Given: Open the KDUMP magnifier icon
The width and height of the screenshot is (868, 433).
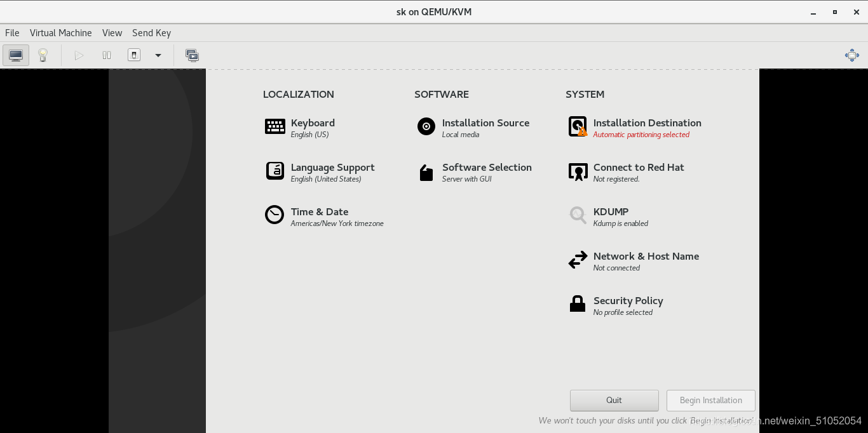Looking at the screenshot, I should coord(578,215).
